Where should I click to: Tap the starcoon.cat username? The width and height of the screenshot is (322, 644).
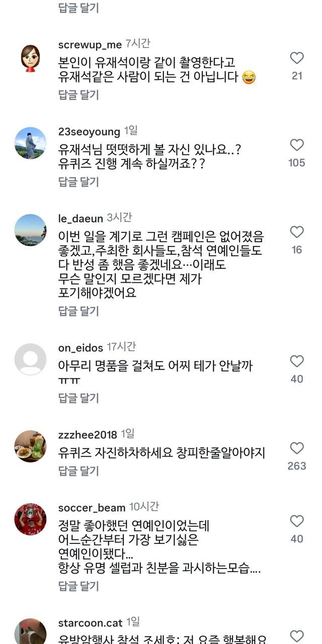pos(91,622)
